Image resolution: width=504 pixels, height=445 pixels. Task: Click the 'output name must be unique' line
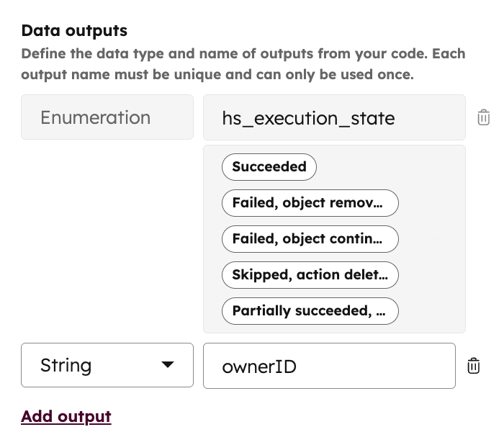(217, 74)
